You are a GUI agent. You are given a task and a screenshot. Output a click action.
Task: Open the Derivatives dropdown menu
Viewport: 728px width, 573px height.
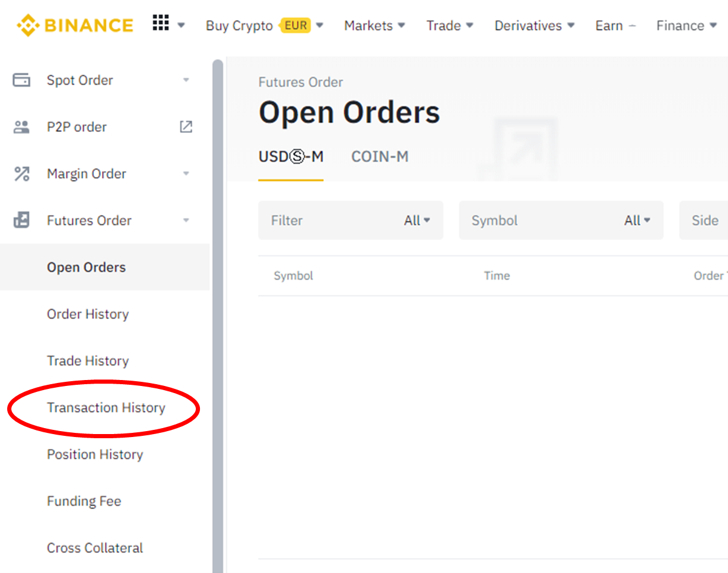pos(535,26)
